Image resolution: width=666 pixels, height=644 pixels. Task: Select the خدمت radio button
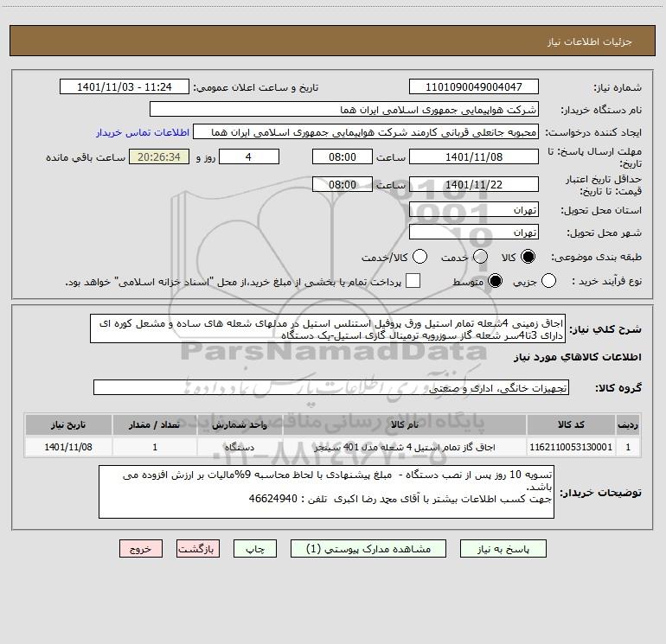tap(480, 257)
